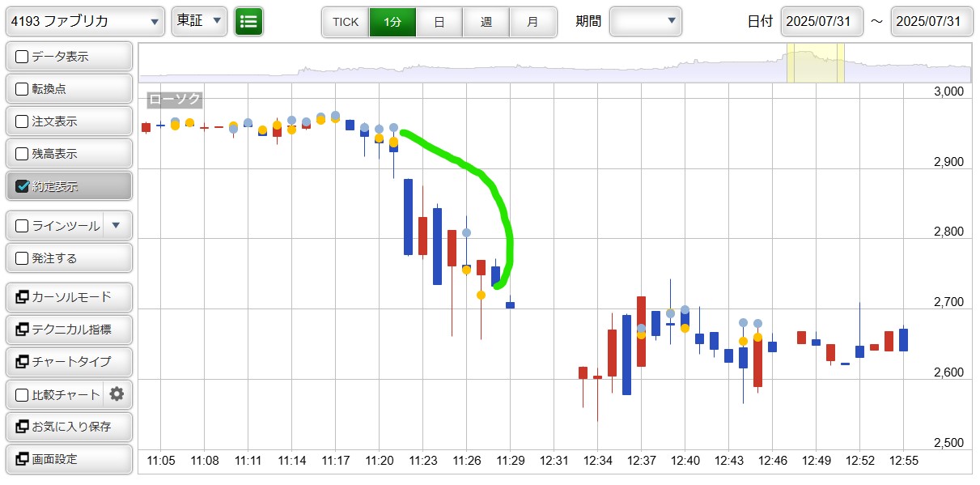
Task: Click the 11:29 time axis label
Action: (x=510, y=460)
